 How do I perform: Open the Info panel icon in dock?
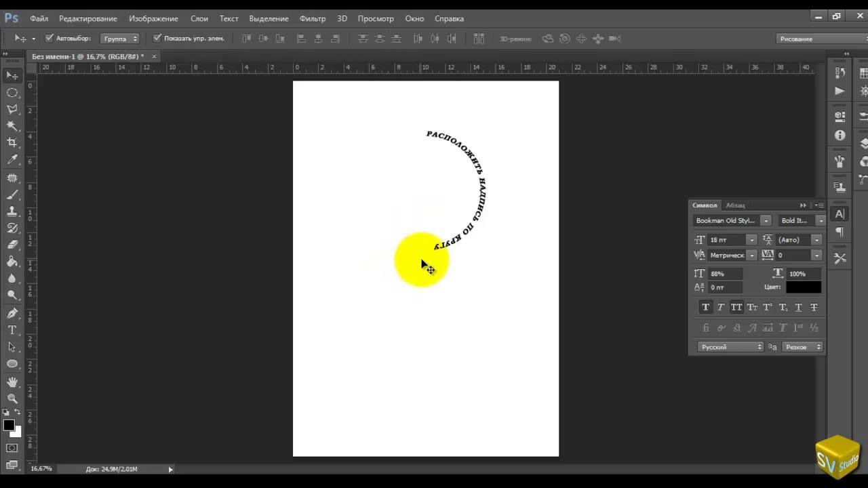coord(840,136)
